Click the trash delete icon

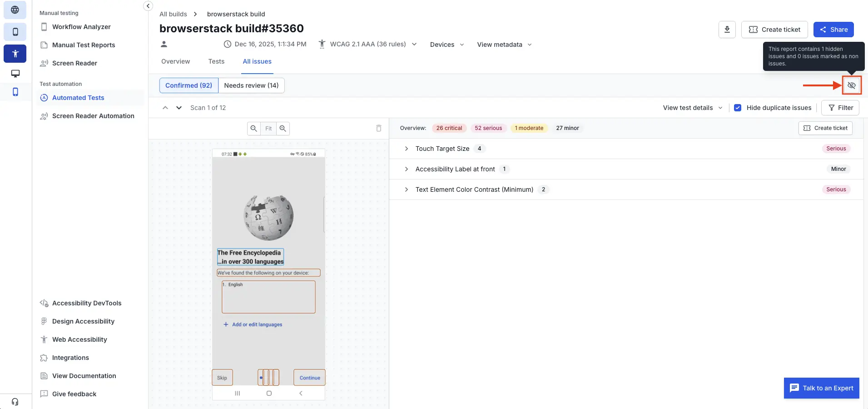[379, 129]
